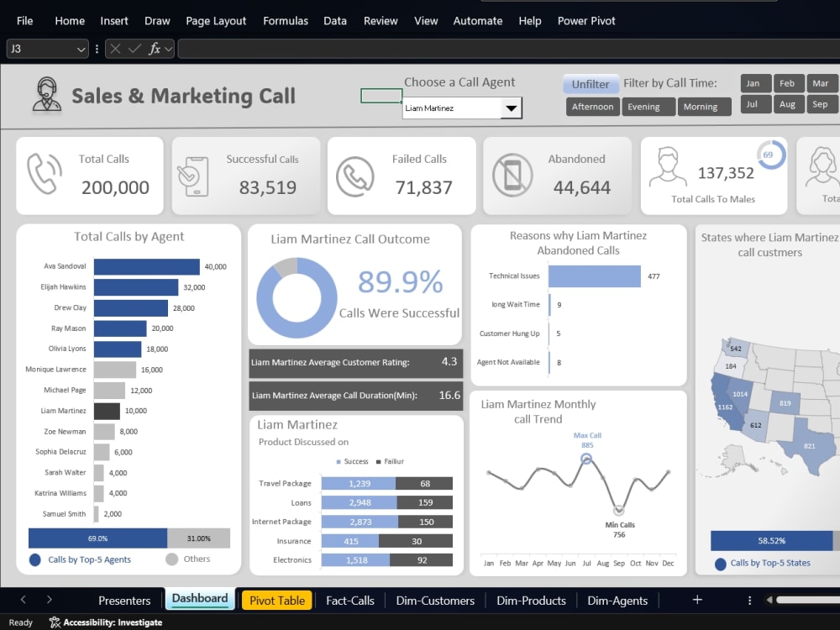This screenshot has width=840, height=630.
Task: Click the horizontal scrollbar left arrow
Action: [769, 600]
